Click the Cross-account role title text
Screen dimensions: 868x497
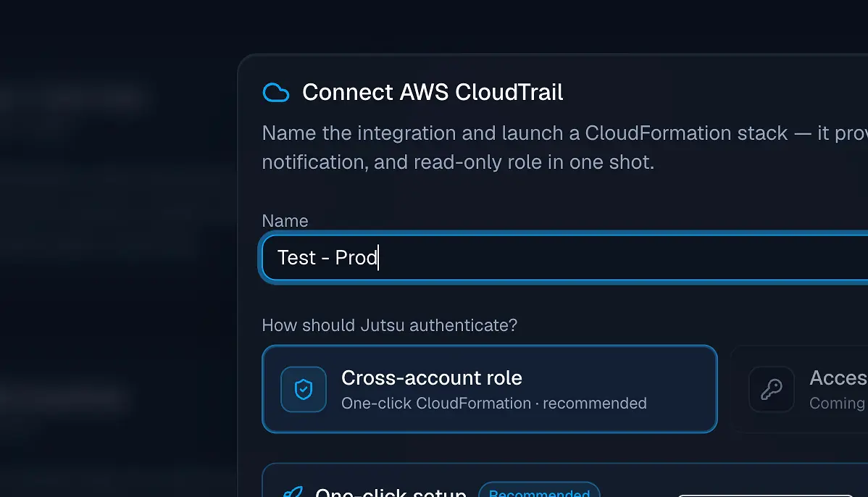[x=431, y=378]
